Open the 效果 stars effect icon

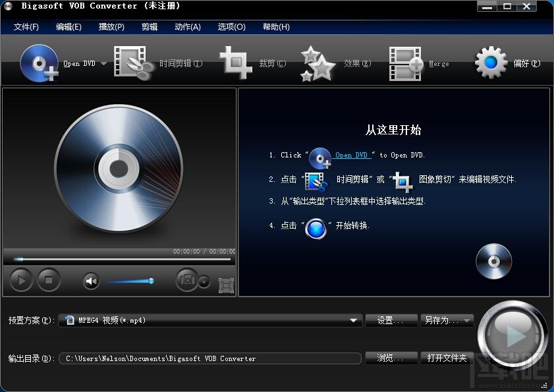click(318, 64)
